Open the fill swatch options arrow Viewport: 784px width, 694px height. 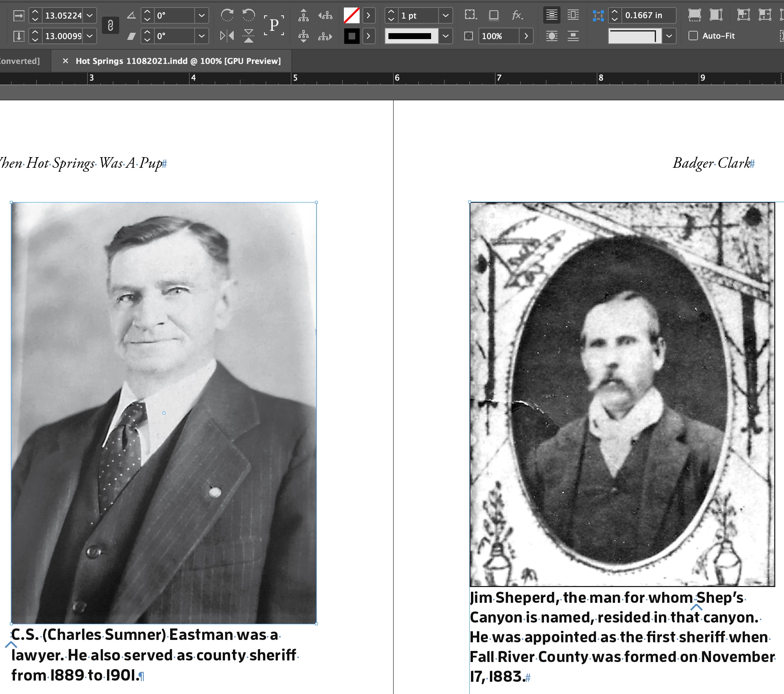point(368,15)
